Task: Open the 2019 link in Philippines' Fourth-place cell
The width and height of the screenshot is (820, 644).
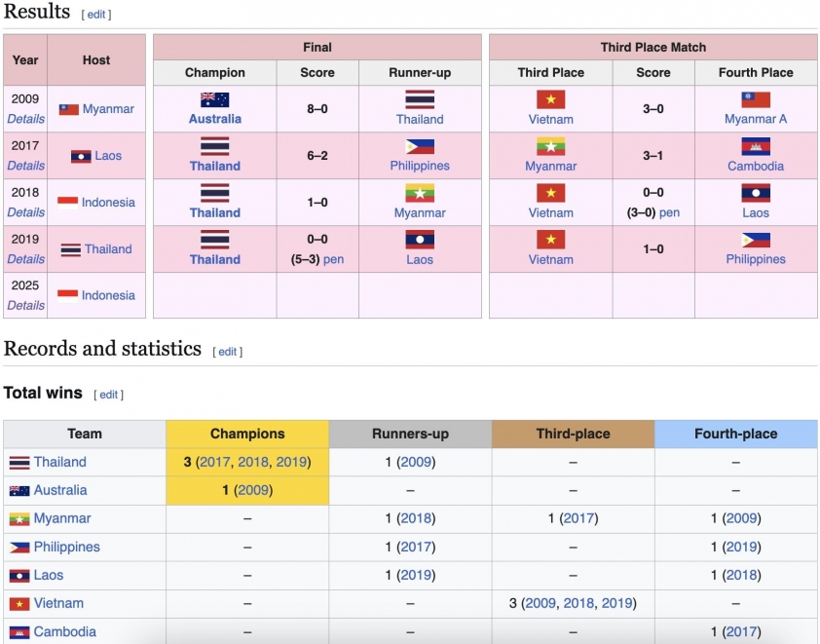Action: (741, 548)
